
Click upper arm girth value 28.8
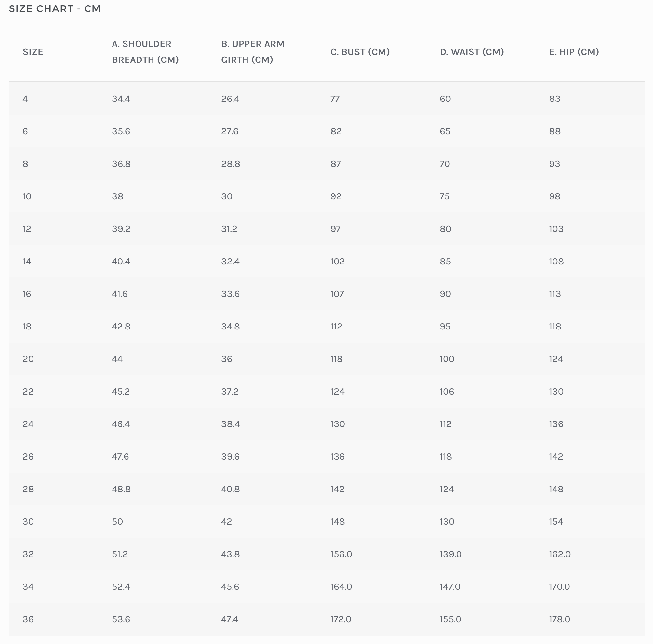coord(231,164)
